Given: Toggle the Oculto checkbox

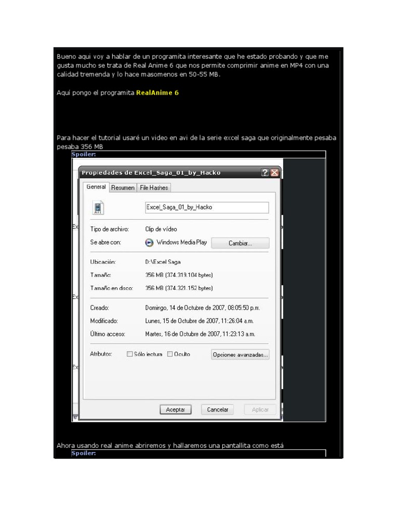Looking at the screenshot, I should [170, 354].
